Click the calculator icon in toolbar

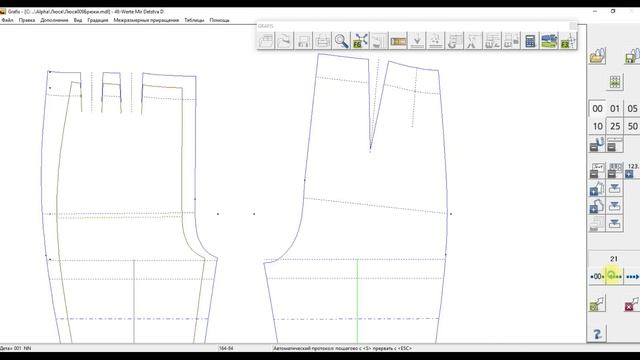click(530, 41)
